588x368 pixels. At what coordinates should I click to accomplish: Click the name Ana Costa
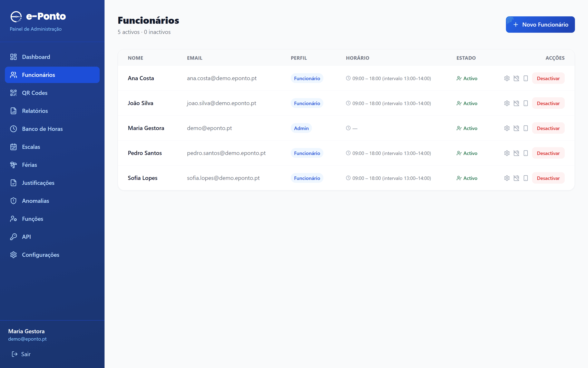click(141, 78)
